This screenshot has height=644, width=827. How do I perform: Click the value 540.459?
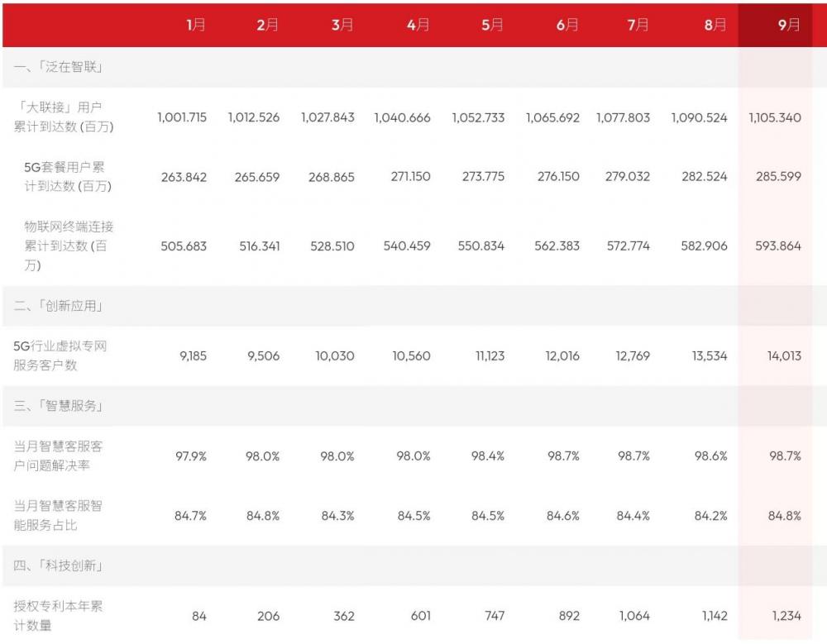pos(407,246)
